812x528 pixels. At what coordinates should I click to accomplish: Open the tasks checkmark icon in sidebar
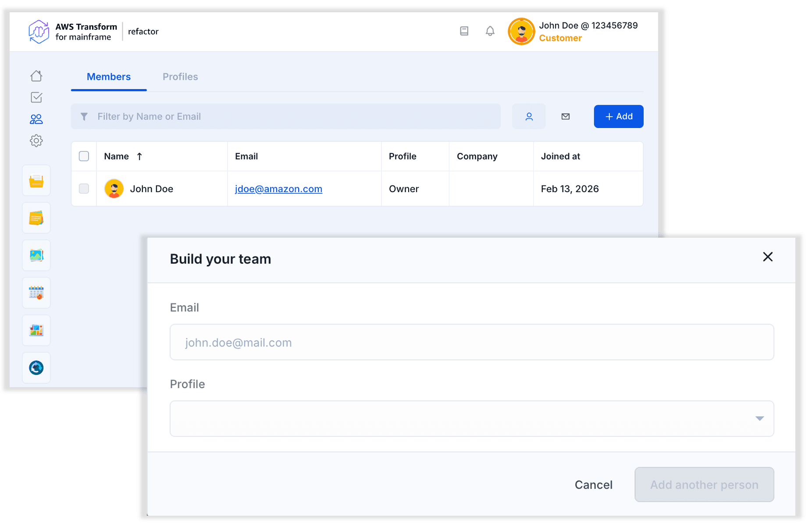coord(36,97)
